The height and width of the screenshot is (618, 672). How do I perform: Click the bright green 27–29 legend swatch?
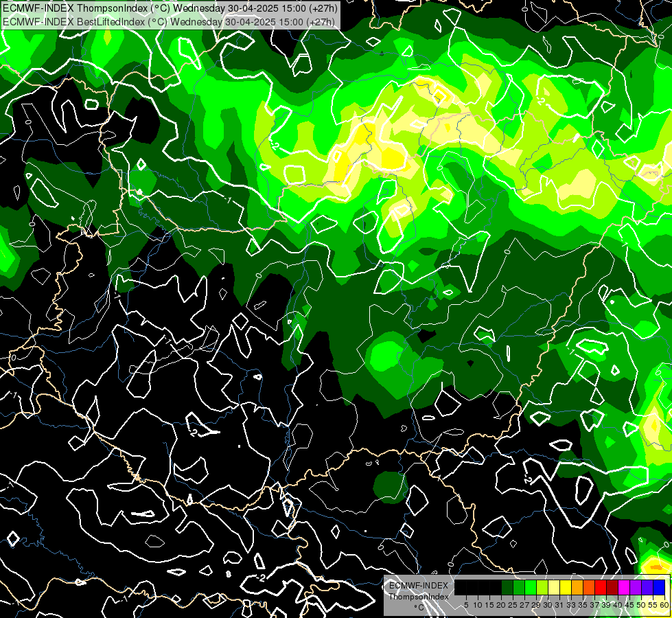[531, 588]
